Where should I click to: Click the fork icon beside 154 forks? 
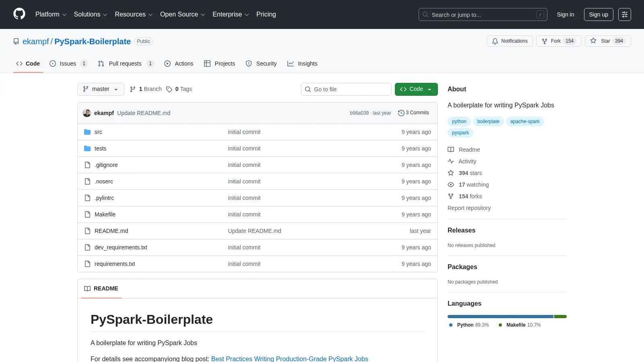pos(451,196)
